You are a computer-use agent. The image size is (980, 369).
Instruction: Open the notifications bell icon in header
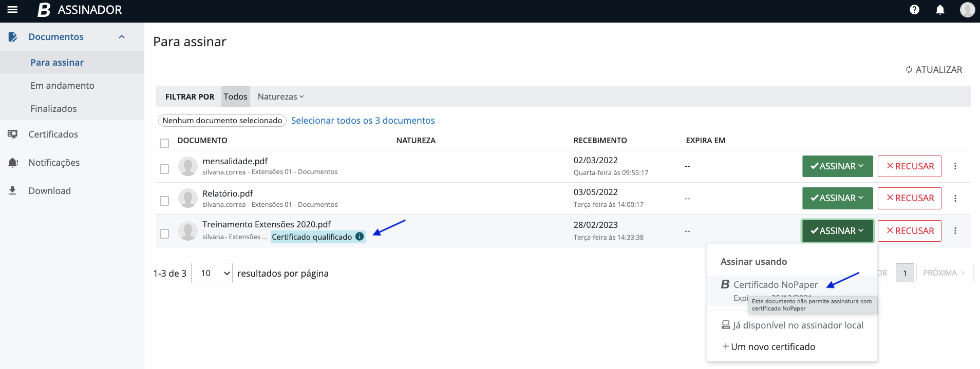[940, 10]
